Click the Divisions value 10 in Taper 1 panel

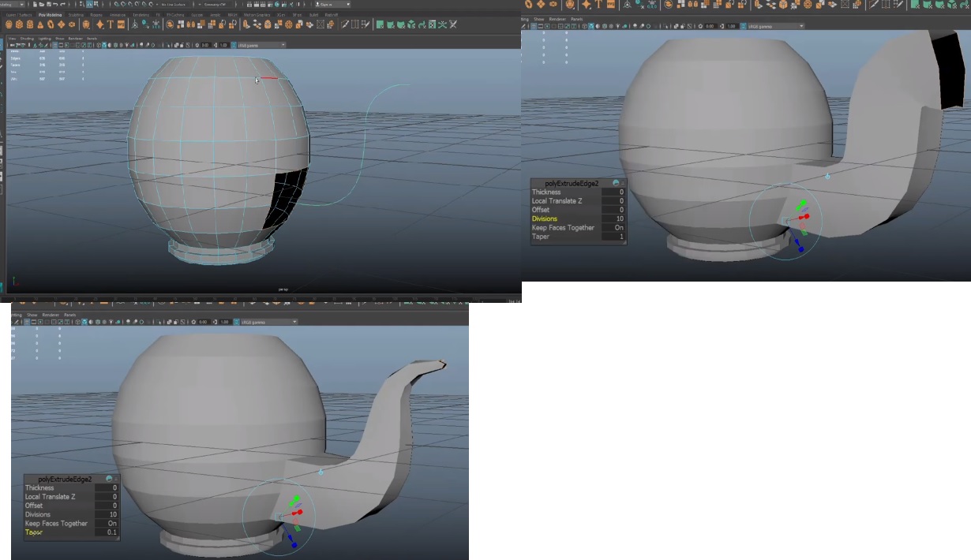pyautogui.click(x=614, y=218)
